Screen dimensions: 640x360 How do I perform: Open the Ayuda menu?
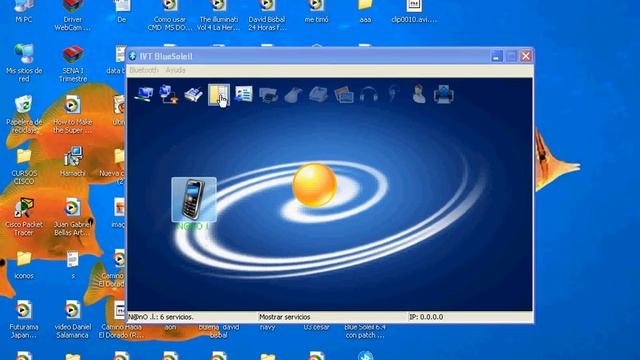click(176, 70)
